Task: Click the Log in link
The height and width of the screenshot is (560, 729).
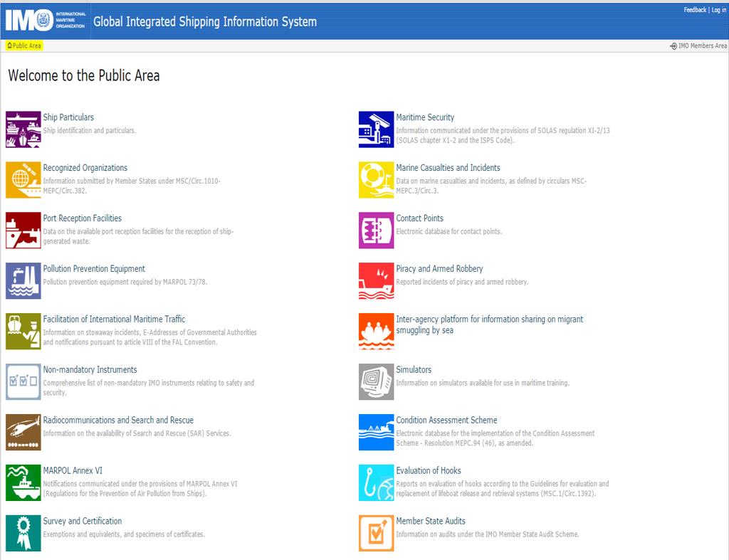Action: pyautogui.click(x=719, y=10)
